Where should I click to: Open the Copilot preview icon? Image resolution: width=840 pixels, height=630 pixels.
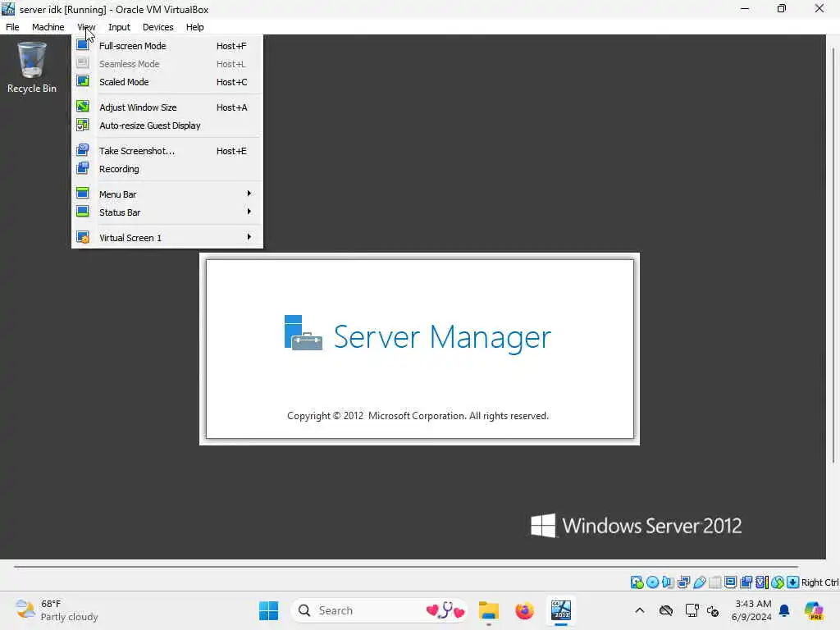click(814, 610)
